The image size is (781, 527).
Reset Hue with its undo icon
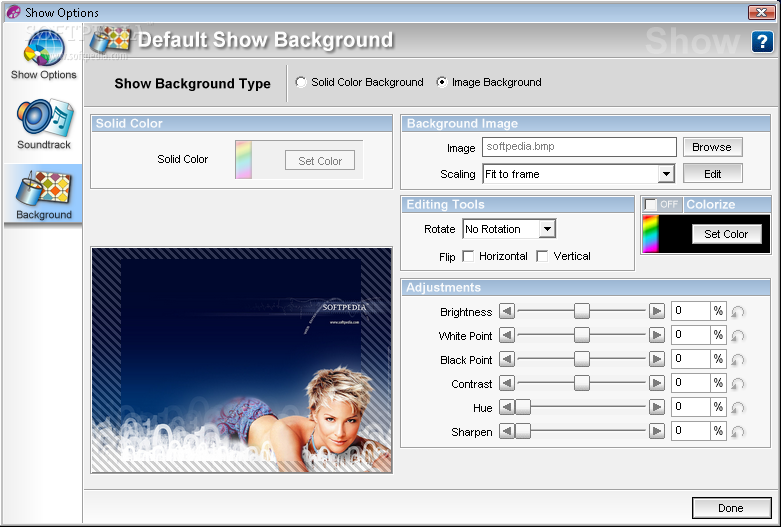738,407
